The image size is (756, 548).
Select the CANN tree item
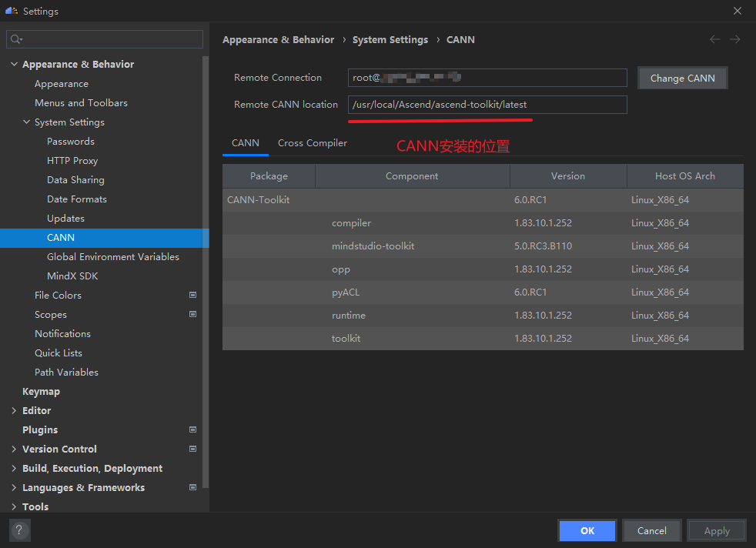[x=105, y=238]
